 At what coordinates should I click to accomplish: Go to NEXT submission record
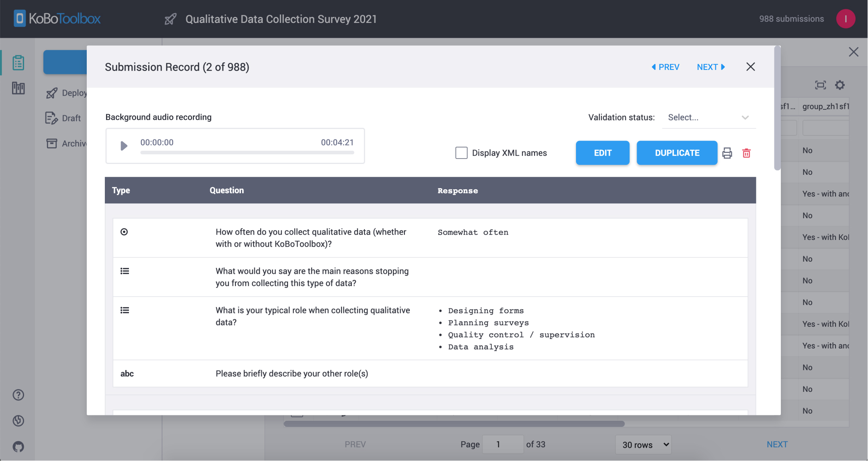710,67
